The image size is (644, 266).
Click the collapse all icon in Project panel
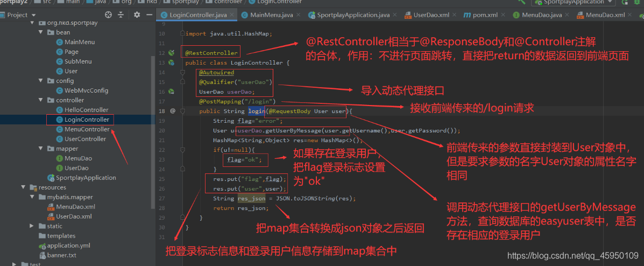point(121,15)
